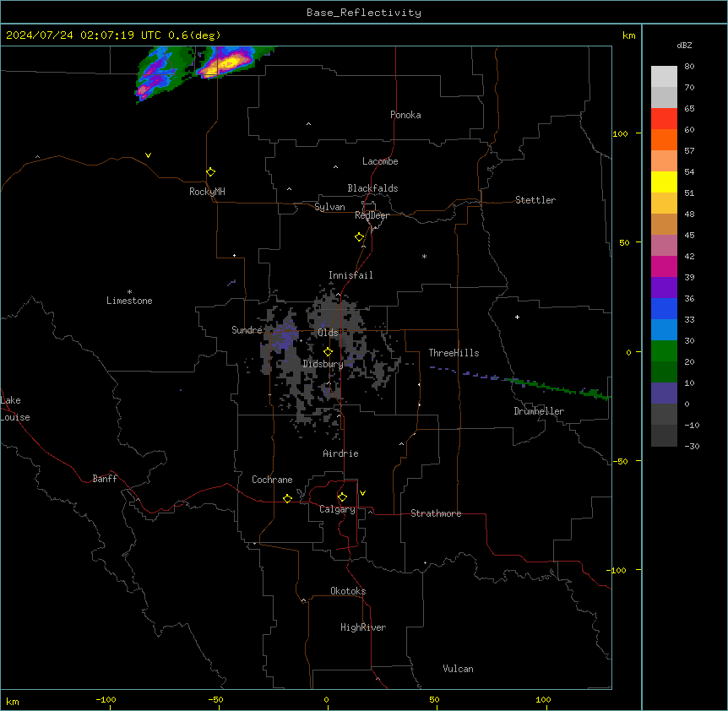The image size is (728, 711).
Task: Click the Sundre label
Action: [247, 330]
